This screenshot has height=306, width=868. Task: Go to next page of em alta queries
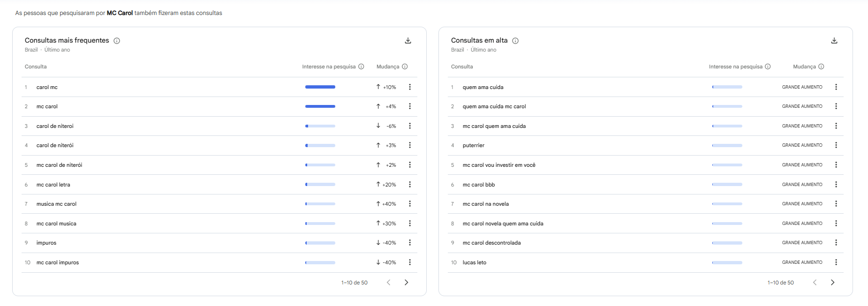tap(833, 283)
